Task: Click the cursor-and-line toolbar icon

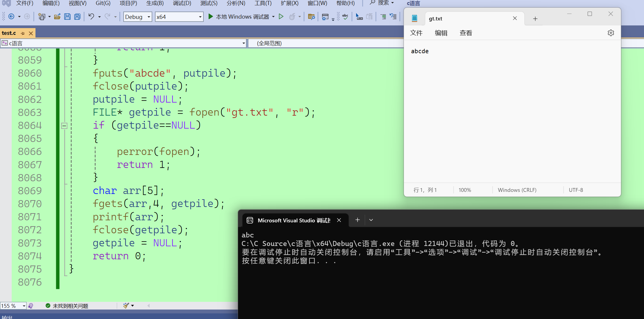Action: (x=359, y=17)
